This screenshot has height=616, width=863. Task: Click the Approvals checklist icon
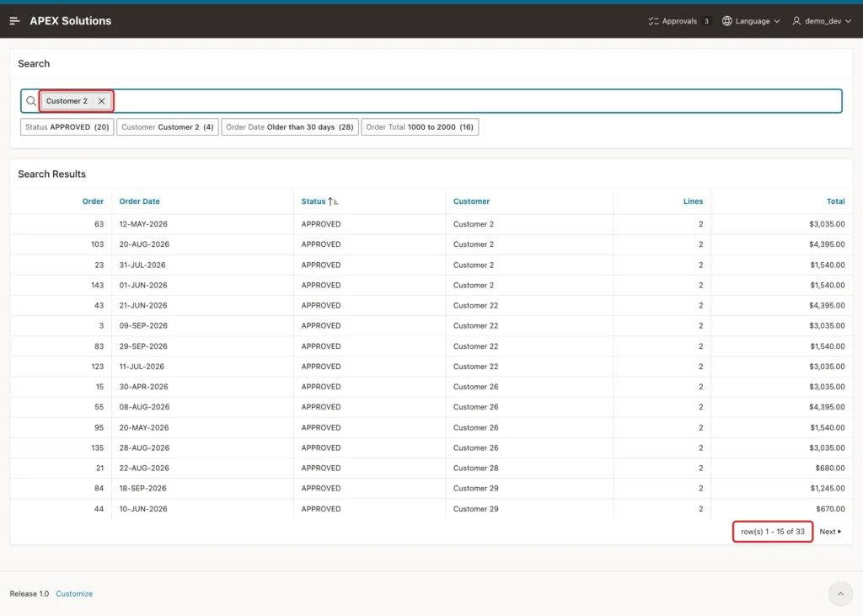(653, 21)
